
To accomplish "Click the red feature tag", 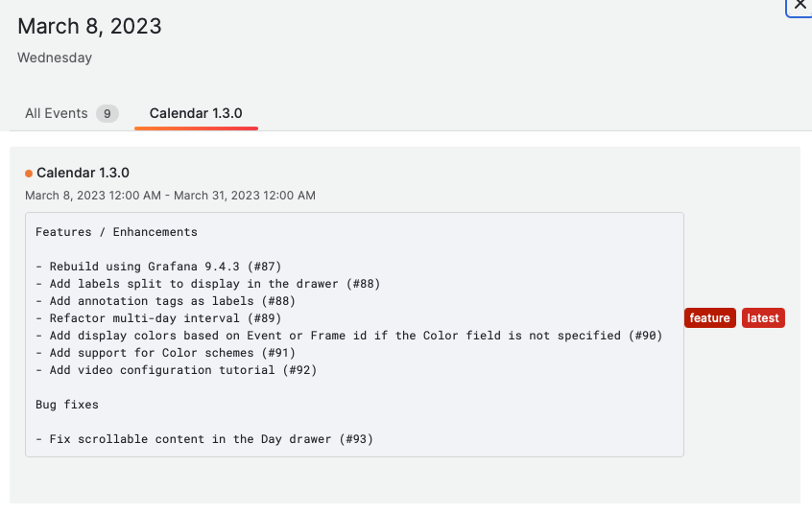I will (x=709, y=318).
